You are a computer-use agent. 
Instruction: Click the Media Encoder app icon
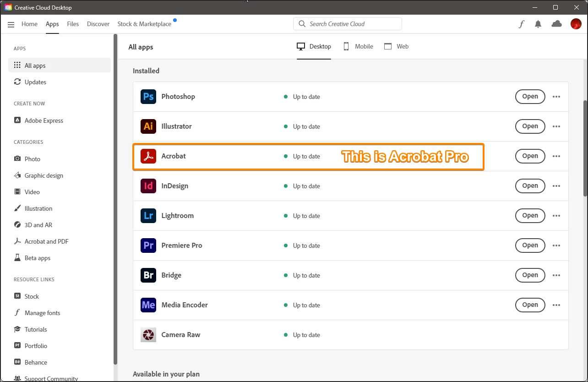[148, 305]
